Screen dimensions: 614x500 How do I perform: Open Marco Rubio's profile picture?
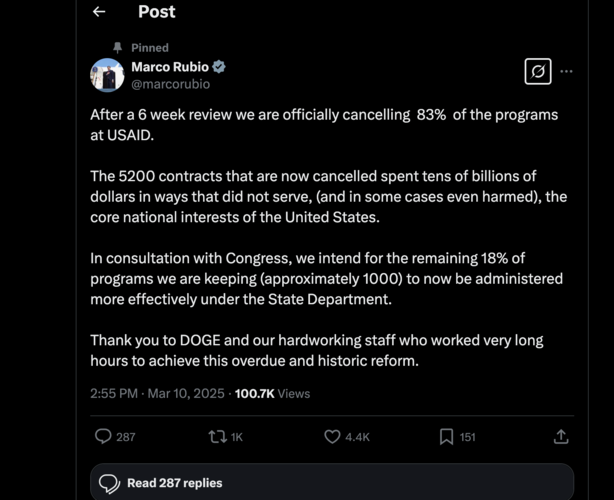(x=108, y=75)
